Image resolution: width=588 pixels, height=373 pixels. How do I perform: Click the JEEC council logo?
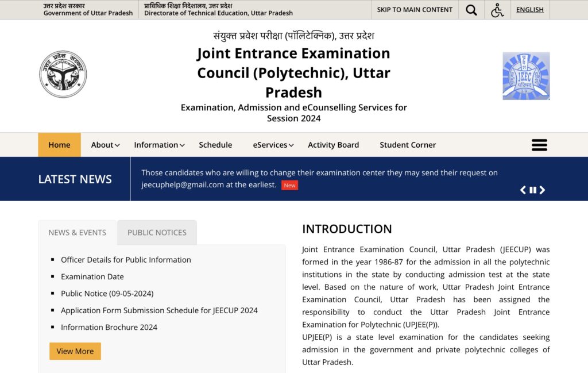coord(526,76)
